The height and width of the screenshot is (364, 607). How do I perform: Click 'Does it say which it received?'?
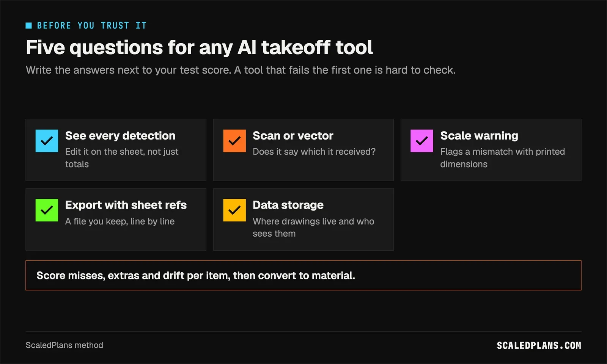[x=314, y=152]
